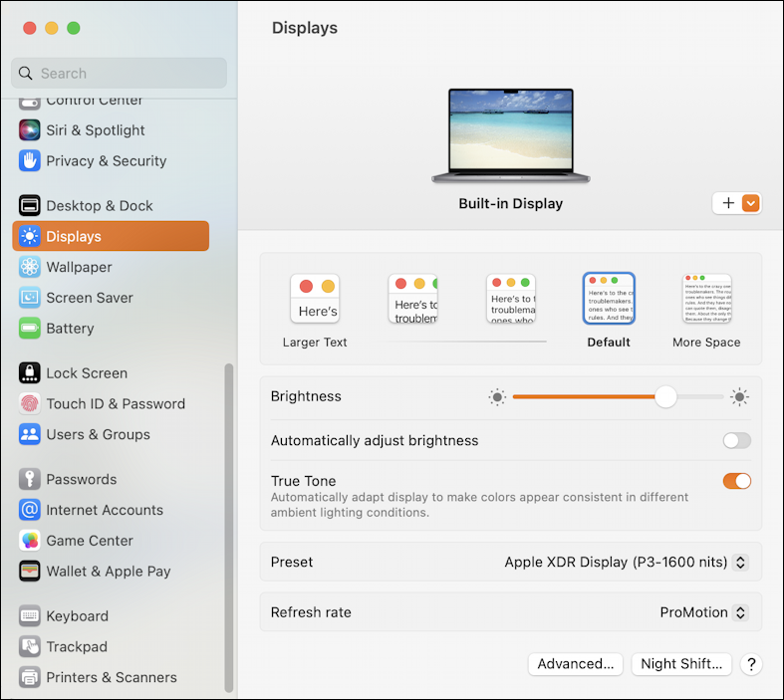The width and height of the screenshot is (784, 700).
Task: Click the high brightness sun icon
Action: (x=739, y=397)
